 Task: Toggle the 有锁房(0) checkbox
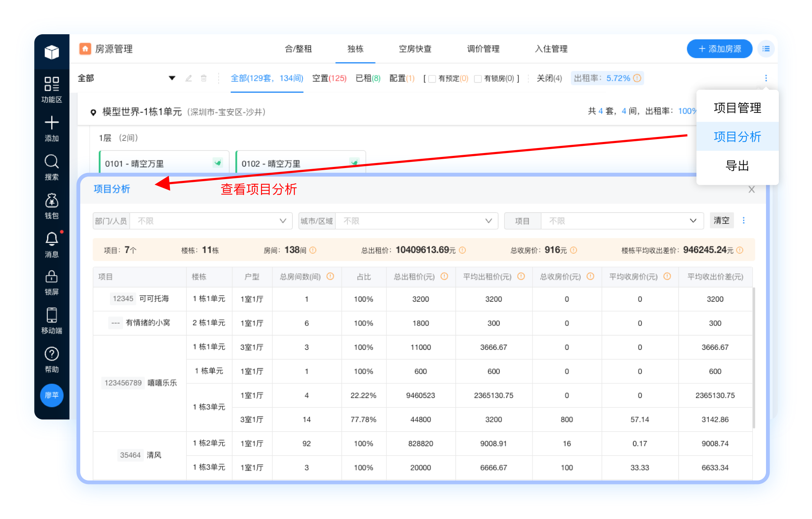478,78
